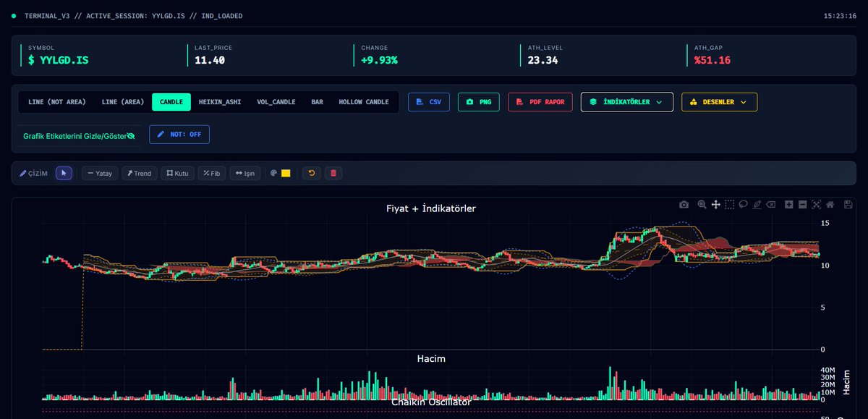Select the Pan arrows chart tool
This screenshot has width=868, height=419.
[x=715, y=205]
